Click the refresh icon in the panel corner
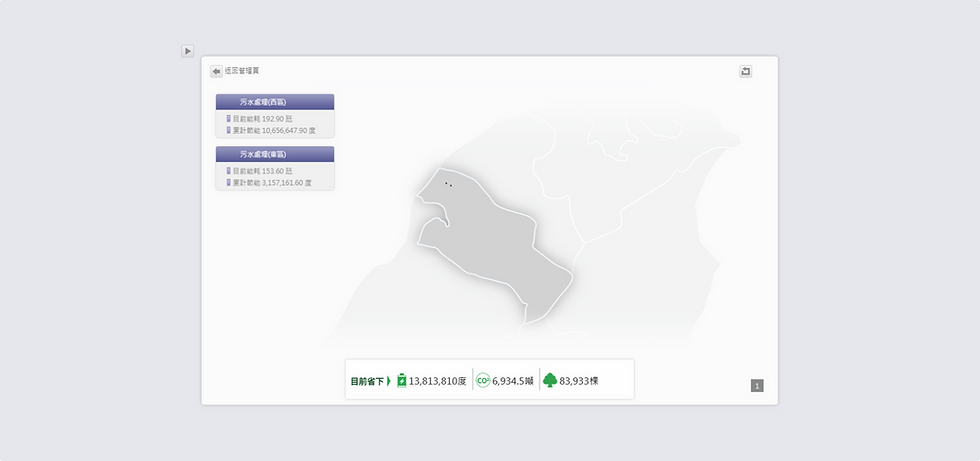The image size is (980, 461). pos(746,71)
